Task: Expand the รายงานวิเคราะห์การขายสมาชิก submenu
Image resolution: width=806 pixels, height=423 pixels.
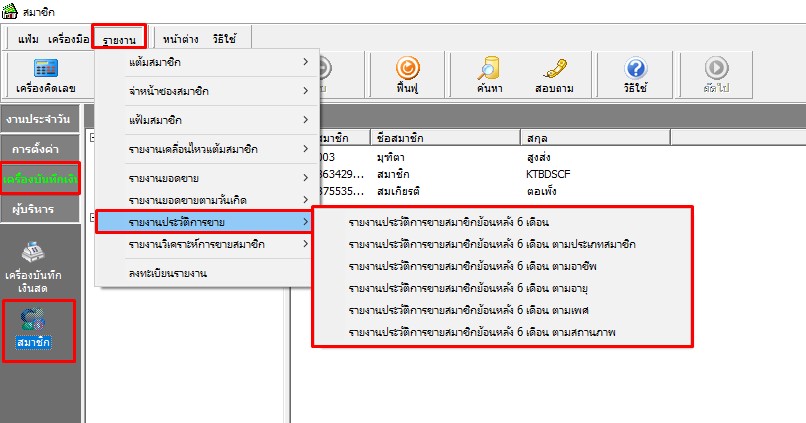Action: [206, 244]
